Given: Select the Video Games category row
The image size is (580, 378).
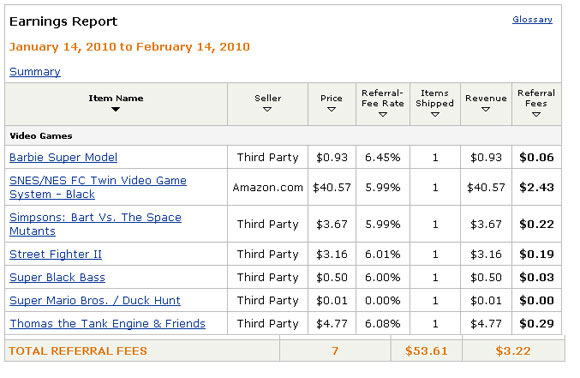Looking at the screenshot, I should point(283,136).
